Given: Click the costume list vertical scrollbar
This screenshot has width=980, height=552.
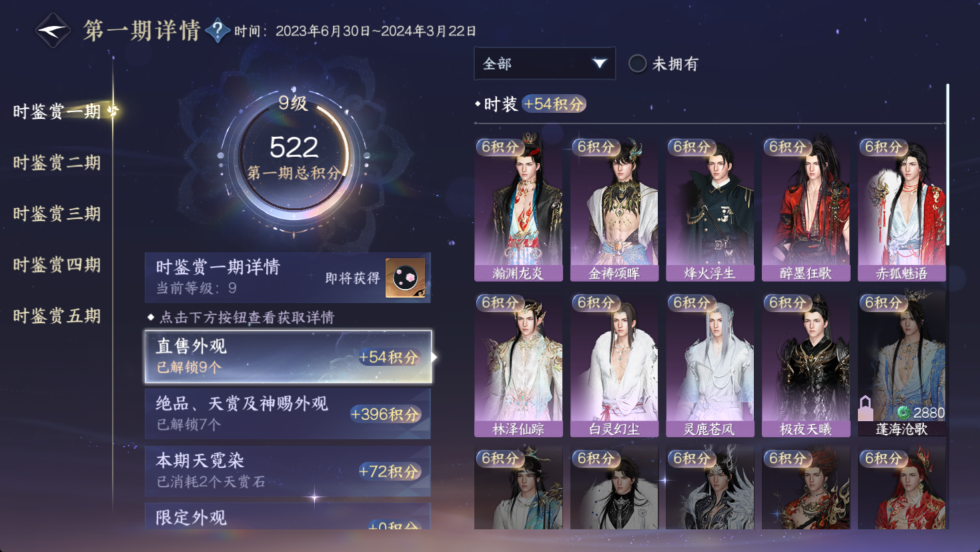Looking at the screenshot, I should (x=947, y=164).
